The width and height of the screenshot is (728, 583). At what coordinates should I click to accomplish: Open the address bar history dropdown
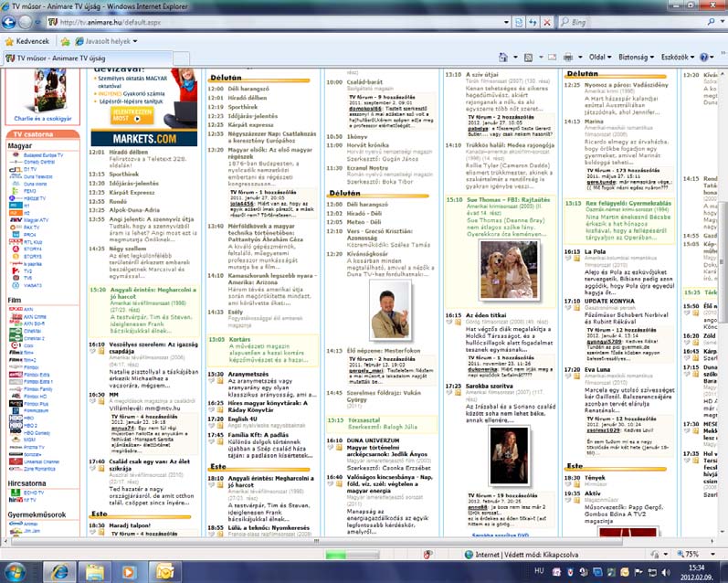tap(507, 22)
